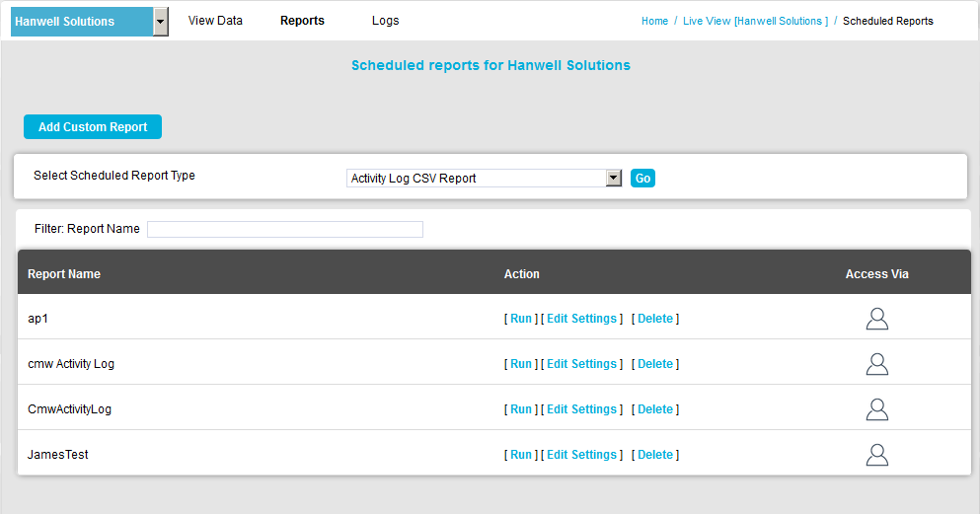980x514 pixels.
Task: Select the cmw Activity Log report name
Action: pos(71,364)
